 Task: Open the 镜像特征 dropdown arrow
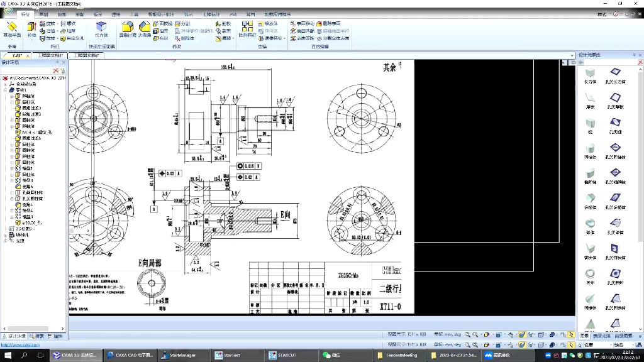click(x=284, y=38)
